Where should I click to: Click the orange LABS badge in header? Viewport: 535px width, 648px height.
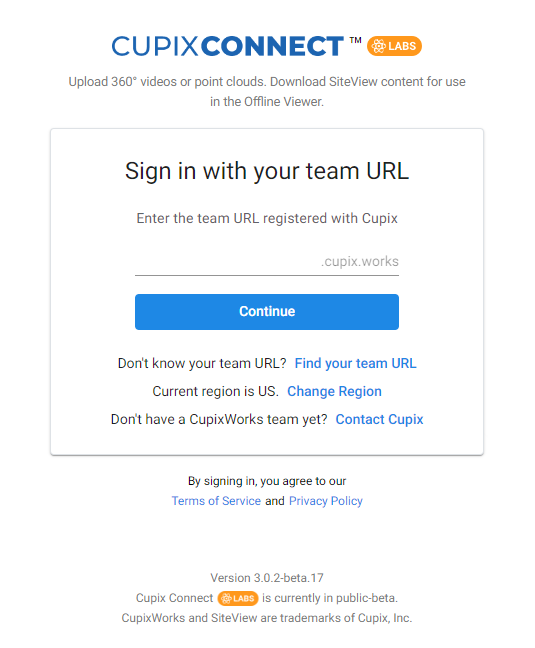pos(394,46)
